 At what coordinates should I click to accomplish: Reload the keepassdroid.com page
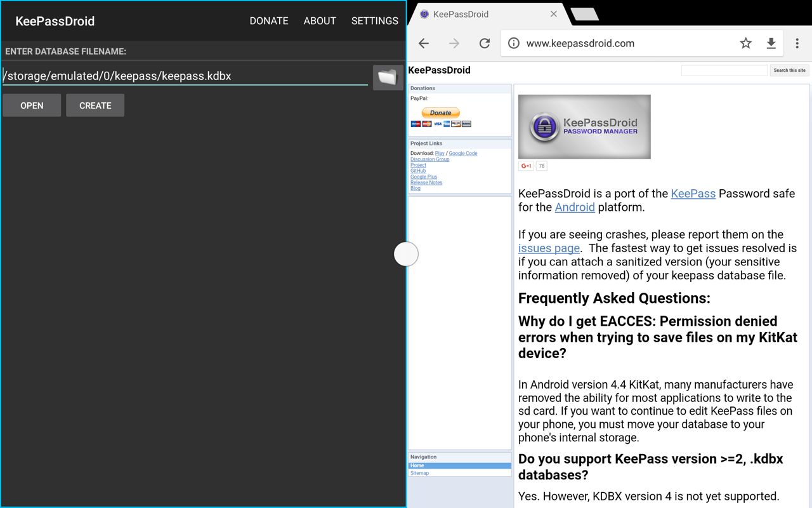pyautogui.click(x=485, y=43)
